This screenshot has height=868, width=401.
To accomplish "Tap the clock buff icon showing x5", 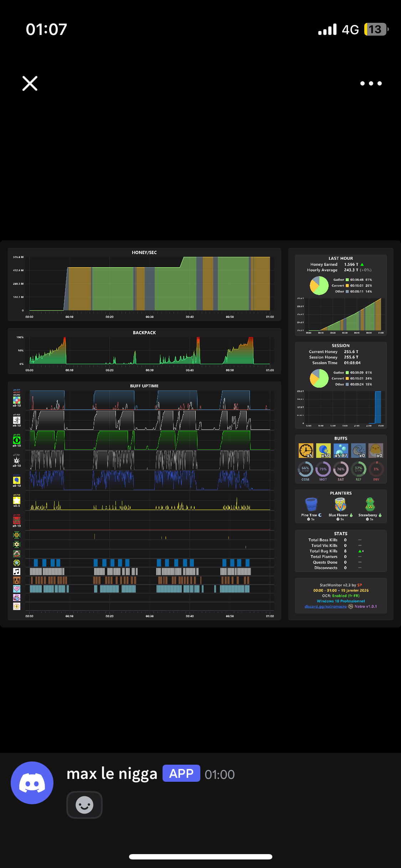I will pos(306,450).
